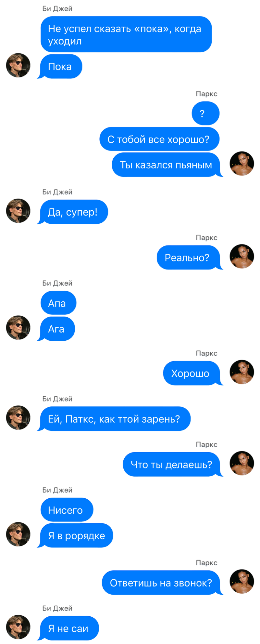Tap the 'Апа' message bubble

tap(58, 303)
